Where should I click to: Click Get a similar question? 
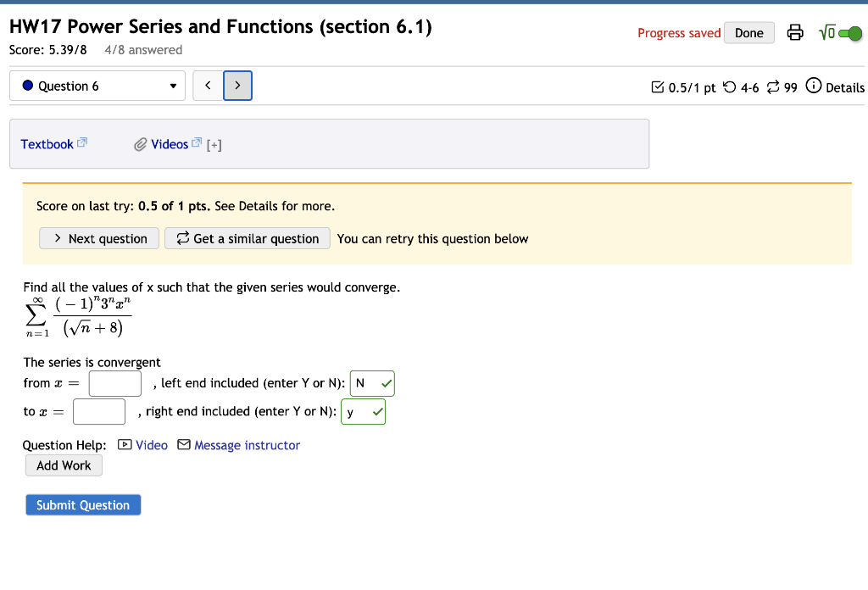pos(247,238)
